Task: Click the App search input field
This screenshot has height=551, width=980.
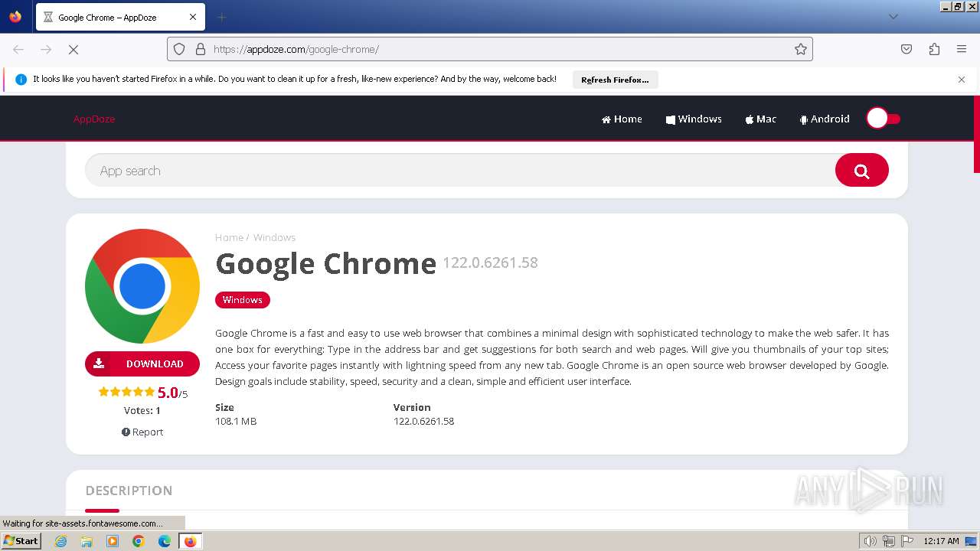Action: 459,171
